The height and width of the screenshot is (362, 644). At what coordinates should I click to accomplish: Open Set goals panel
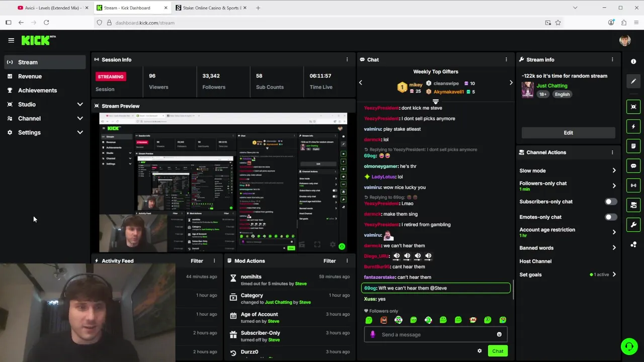click(568, 275)
